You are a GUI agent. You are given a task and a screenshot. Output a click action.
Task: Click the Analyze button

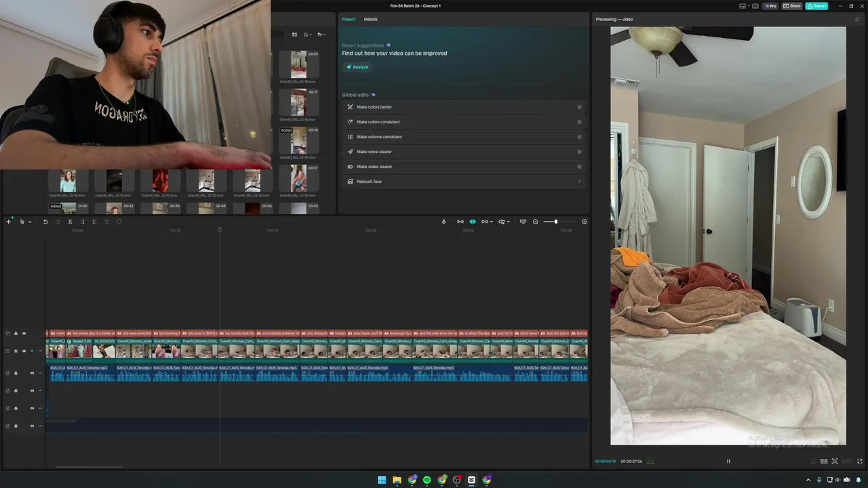pos(357,67)
